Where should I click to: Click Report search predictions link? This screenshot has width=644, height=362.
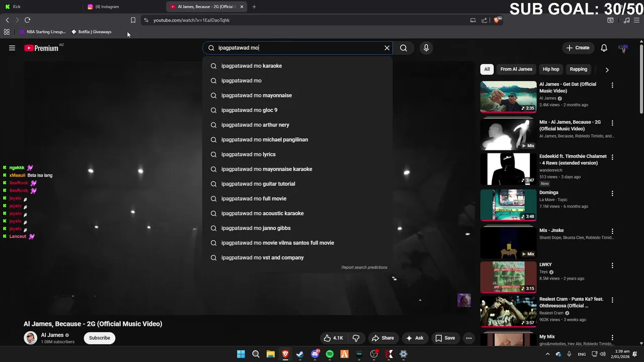pyautogui.click(x=364, y=267)
